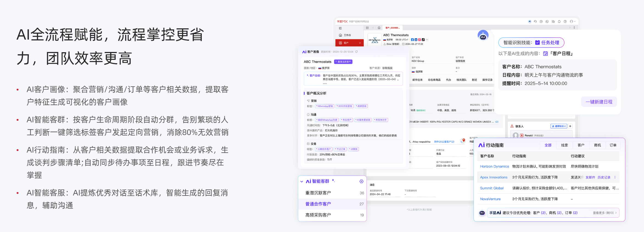Expand the 客户 sidebar item
The height and width of the screenshot is (232, 644).
(x=349, y=43)
